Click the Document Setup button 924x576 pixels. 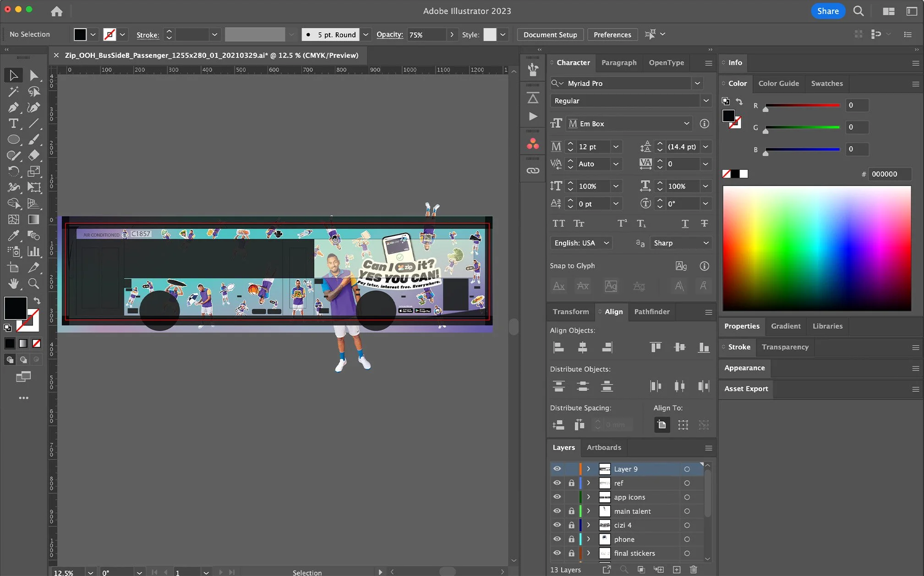coord(550,35)
